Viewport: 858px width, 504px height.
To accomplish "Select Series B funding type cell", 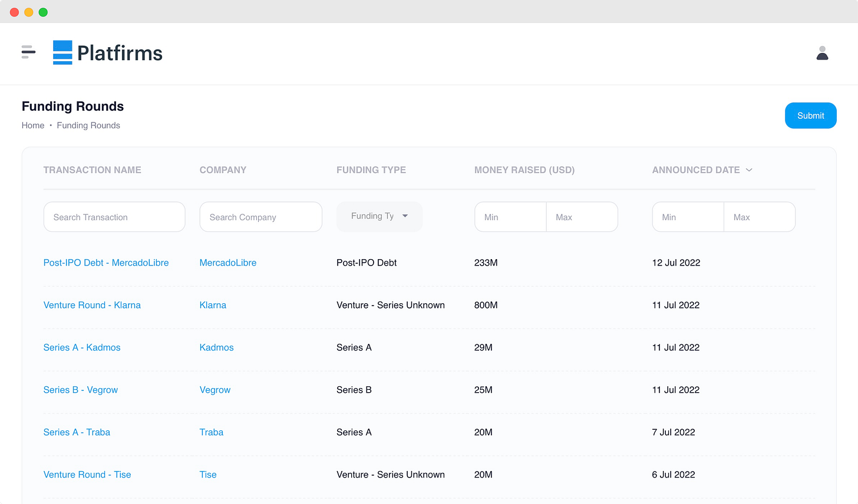I will (354, 390).
